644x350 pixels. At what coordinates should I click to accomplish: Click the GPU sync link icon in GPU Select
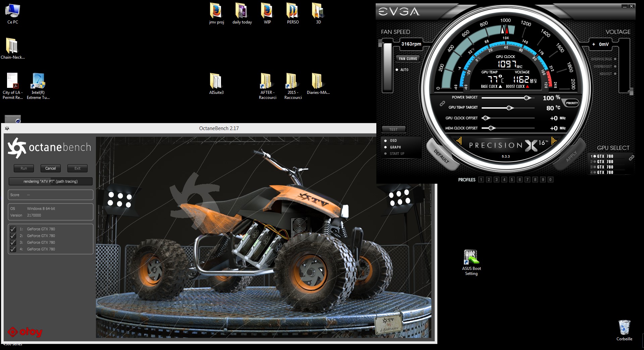tap(631, 158)
